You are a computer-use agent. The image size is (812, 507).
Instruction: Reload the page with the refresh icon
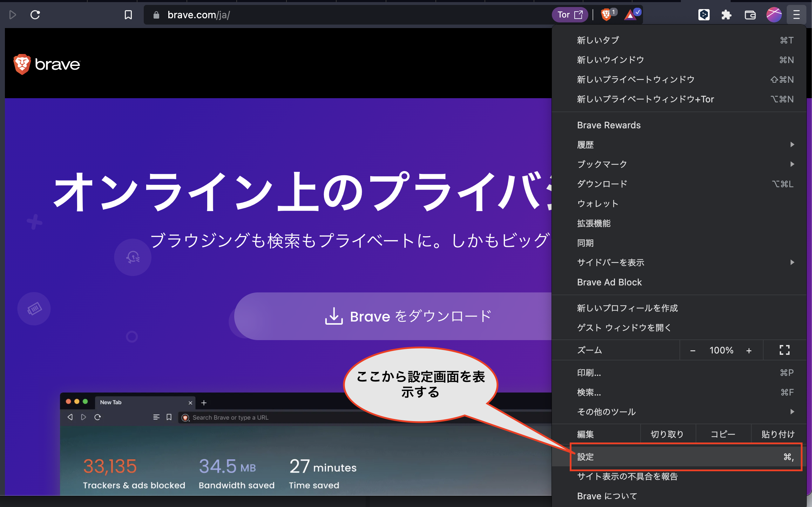(35, 15)
